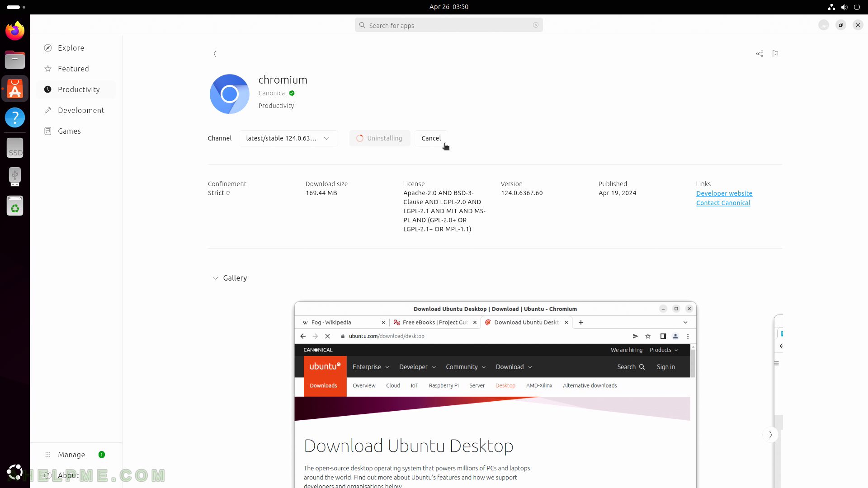Click the App Center dock icon
Screen dimensions: 868x488
(x=15, y=89)
